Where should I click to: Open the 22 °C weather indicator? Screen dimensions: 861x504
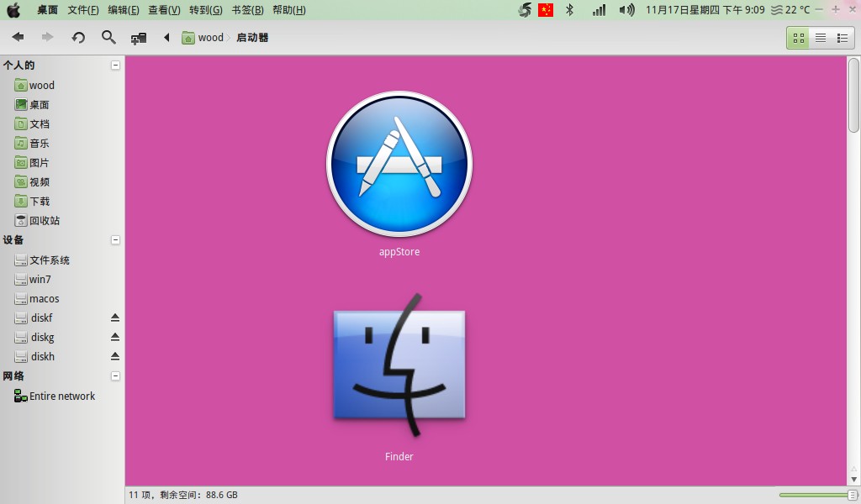tap(790, 10)
